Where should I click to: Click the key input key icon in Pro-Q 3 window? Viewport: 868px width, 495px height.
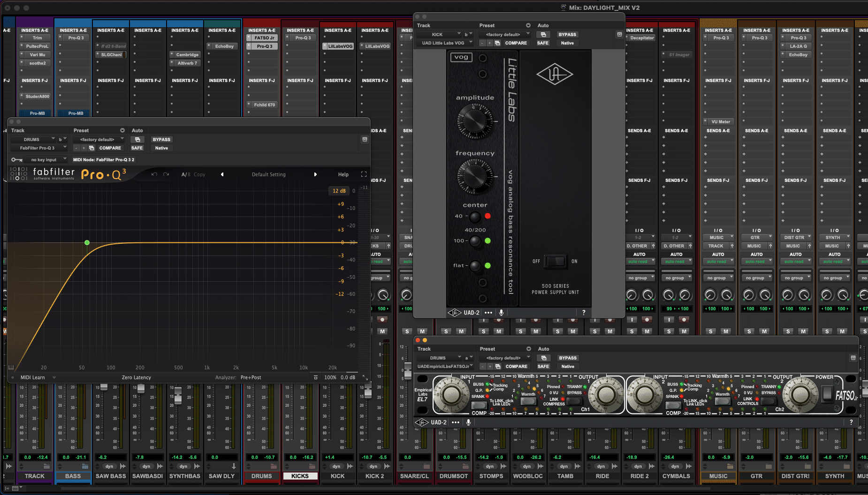[x=17, y=160]
